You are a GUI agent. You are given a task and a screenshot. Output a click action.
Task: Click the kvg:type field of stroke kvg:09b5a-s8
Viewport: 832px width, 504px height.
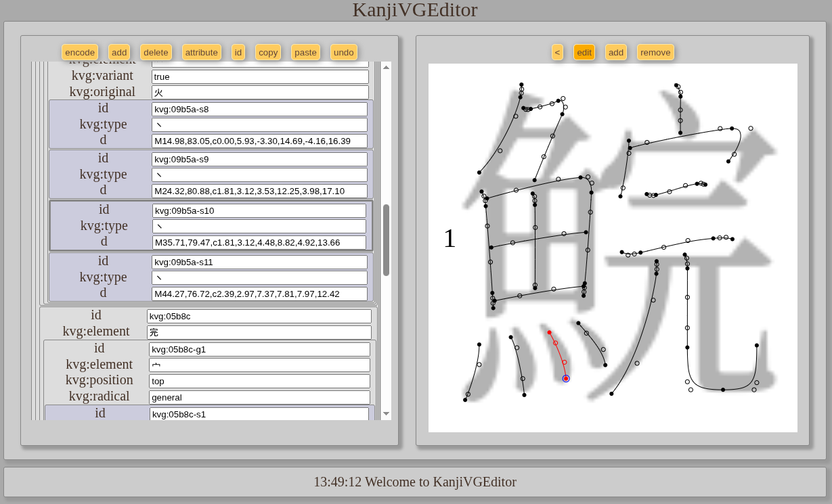click(x=259, y=124)
